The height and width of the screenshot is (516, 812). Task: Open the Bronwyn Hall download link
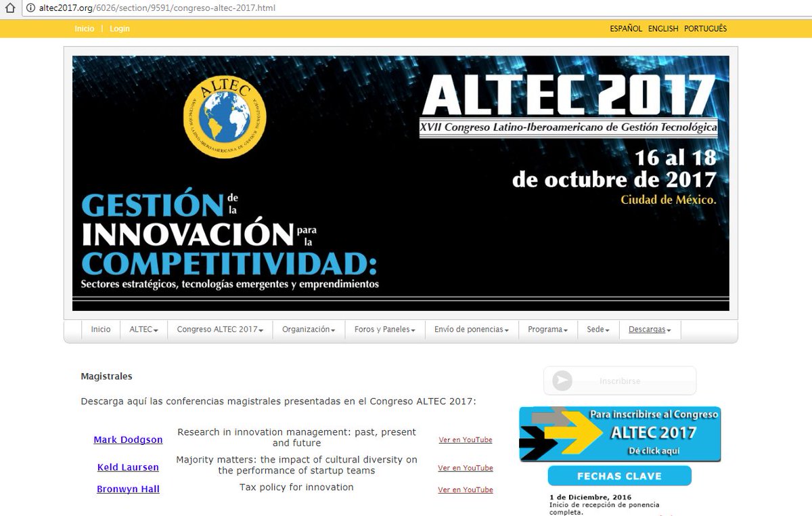coord(128,489)
